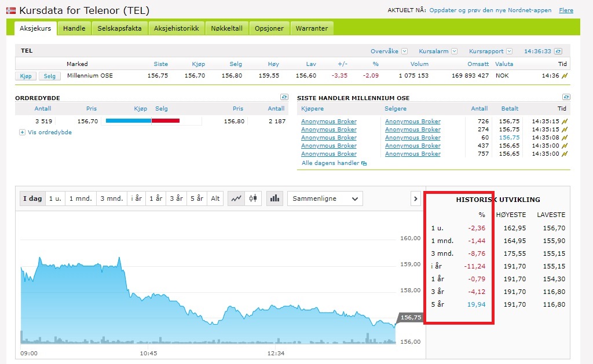Click the Vis ordredybde link

(x=50, y=133)
